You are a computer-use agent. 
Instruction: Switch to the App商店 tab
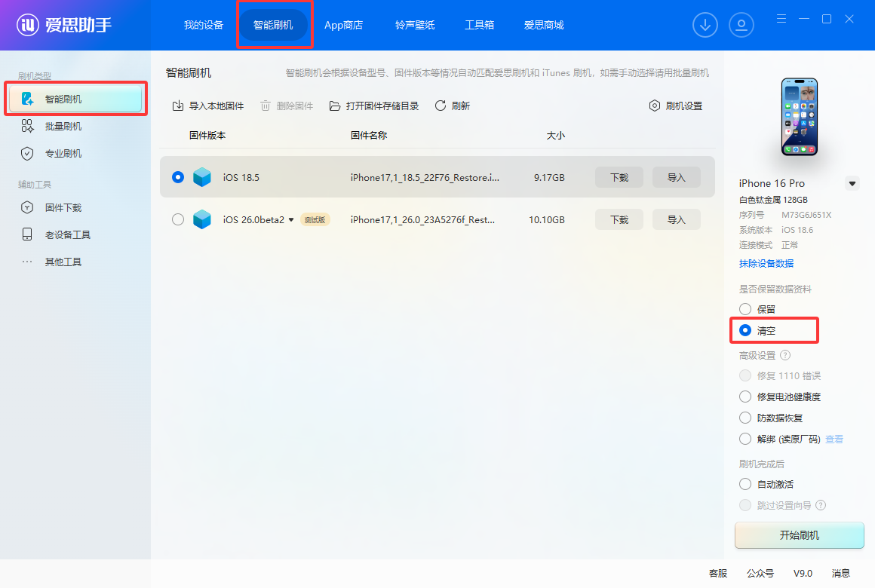pos(343,24)
